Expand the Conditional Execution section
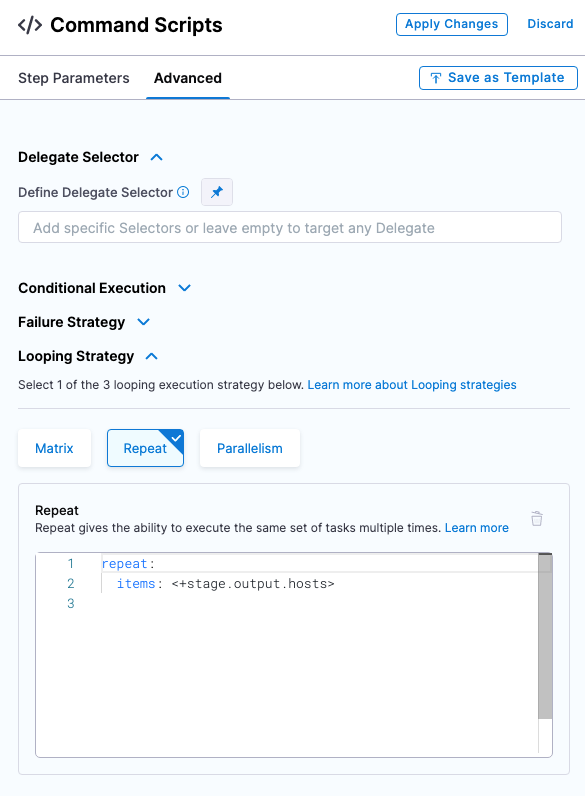 click(184, 288)
